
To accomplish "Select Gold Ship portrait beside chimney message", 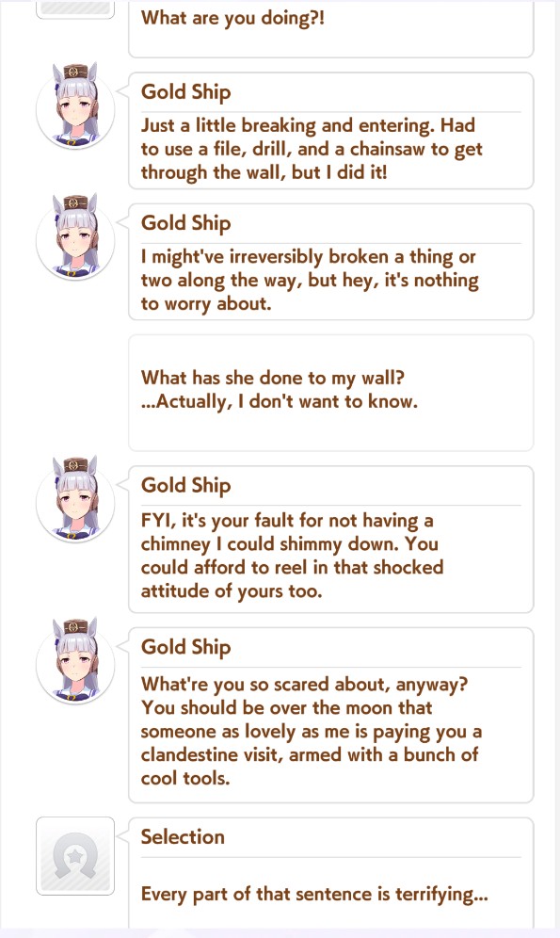I will pos(75,500).
